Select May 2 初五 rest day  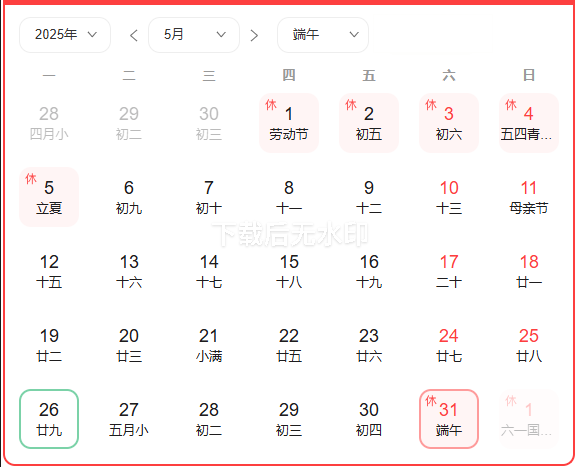coord(369,123)
